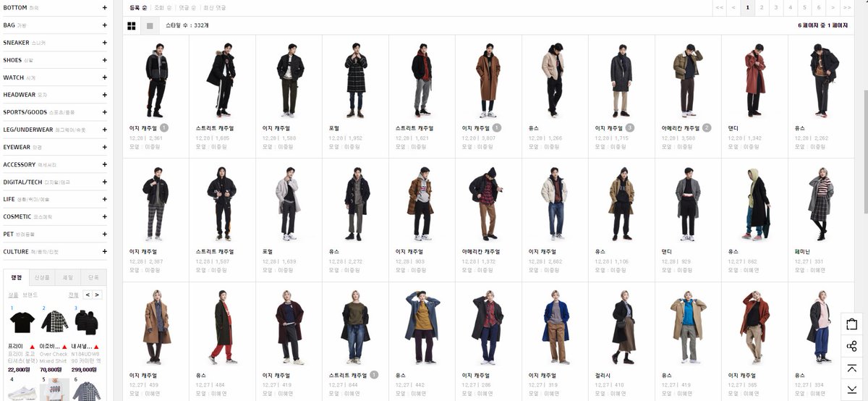Switch to single large view icon
This screenshot has height=401, width=868.
(150, 26)
